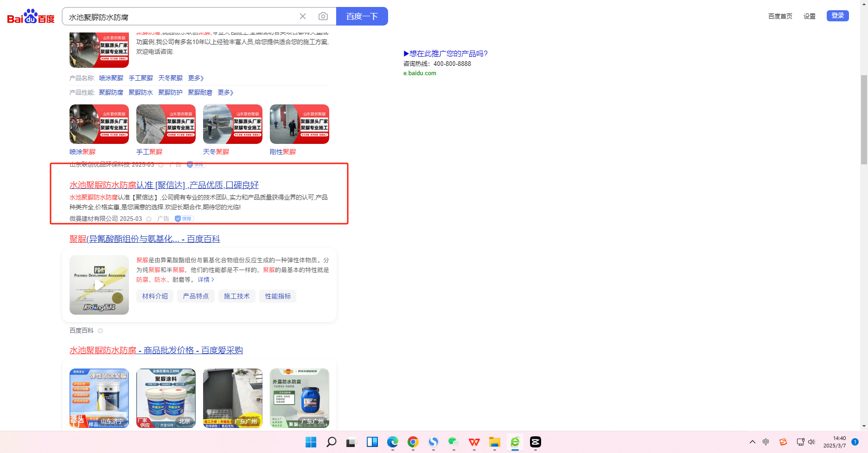The height and width of the screenshot is (453, 868).
Task: Open the Windows Start menu
Action: click(x=311, y=442)
